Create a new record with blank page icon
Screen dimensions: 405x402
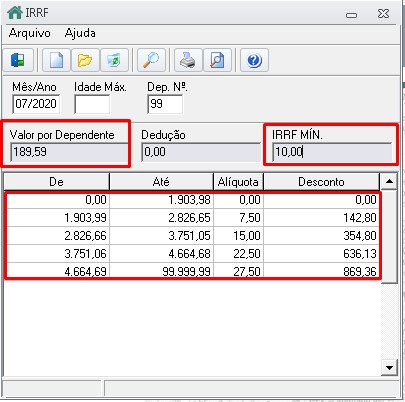pos(56,60)
